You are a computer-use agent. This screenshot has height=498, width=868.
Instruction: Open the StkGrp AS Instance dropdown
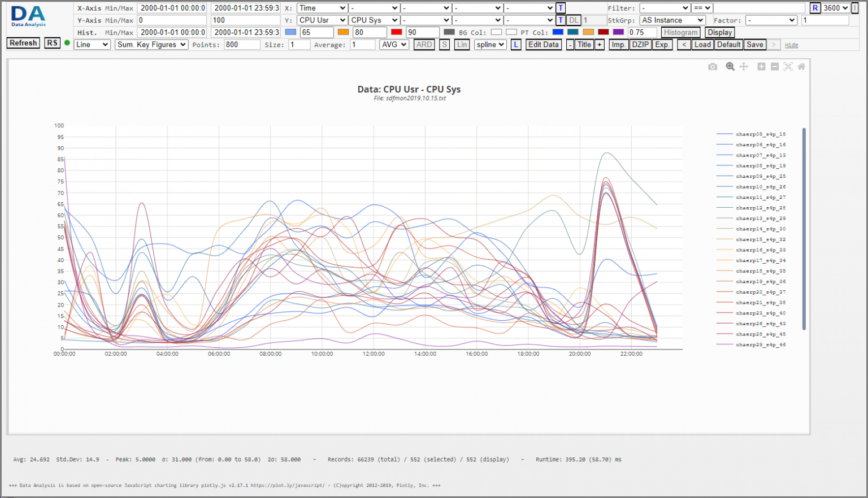click(x=672, y=20)
